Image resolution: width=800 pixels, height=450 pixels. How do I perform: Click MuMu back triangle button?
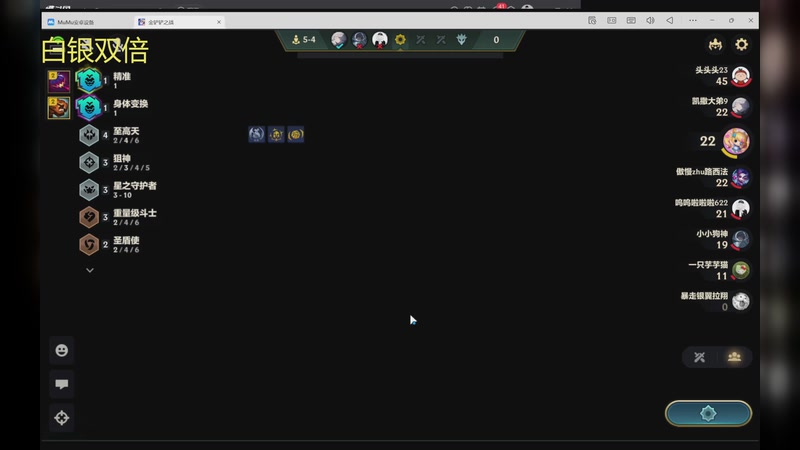[669, 20]
